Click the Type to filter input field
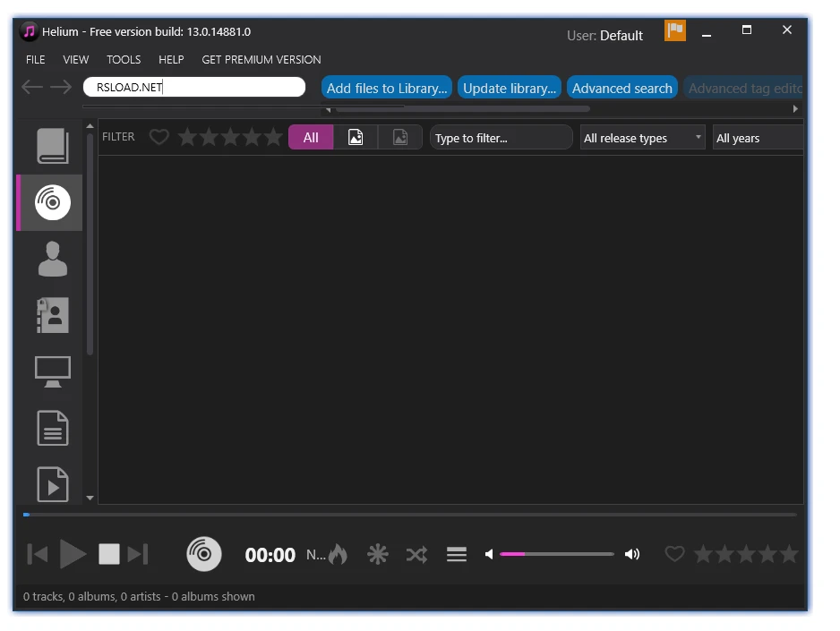The height and width of the screenshot is (631, 840). click(501, 138)
